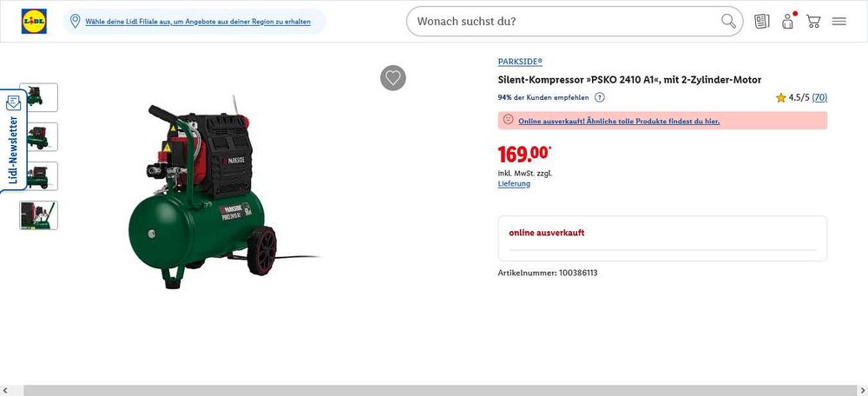Open the shopping cart icon

pyautogui.click(x=813, y=22)
